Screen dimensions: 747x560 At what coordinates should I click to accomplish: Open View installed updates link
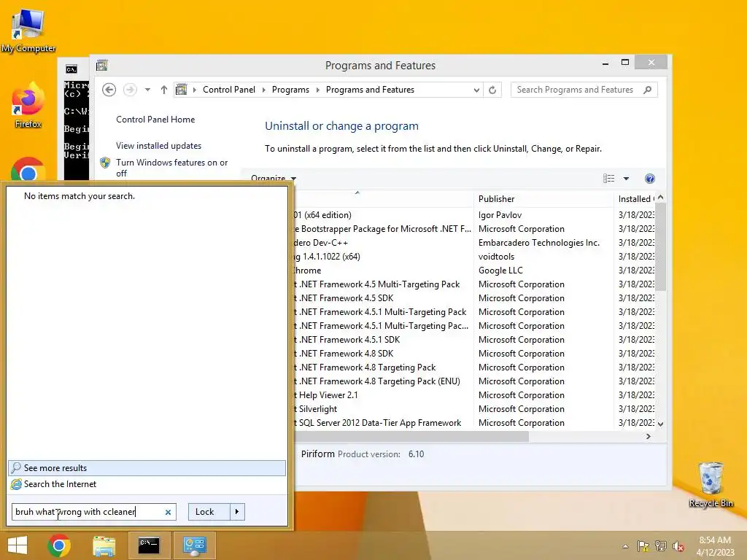click(x=158, y=146)
